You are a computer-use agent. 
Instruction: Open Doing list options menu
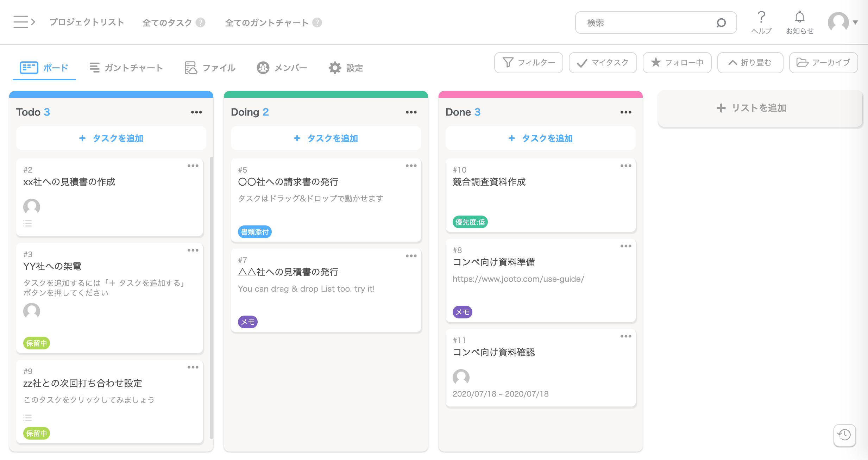click(x=411, y=112)
